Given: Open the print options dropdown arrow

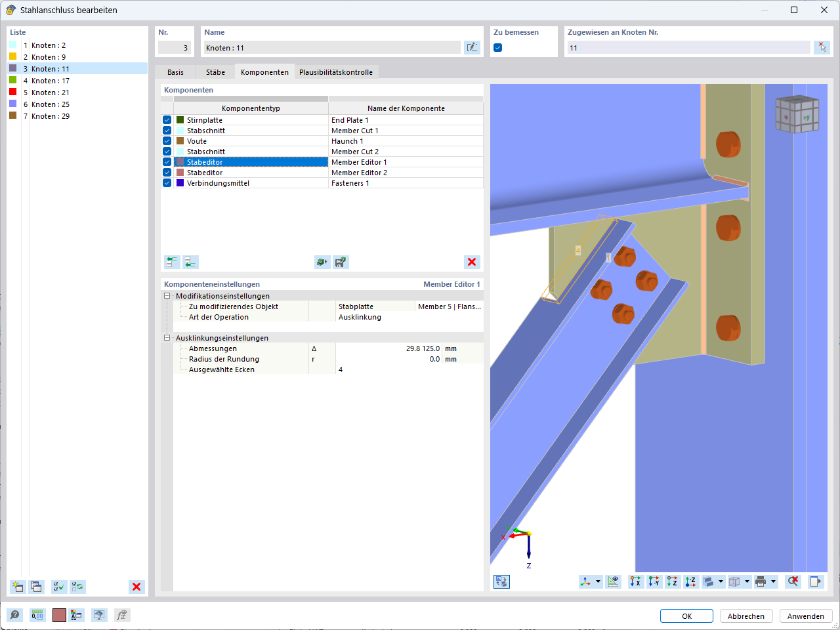Looking at the screenshot, I should point(773,581).
